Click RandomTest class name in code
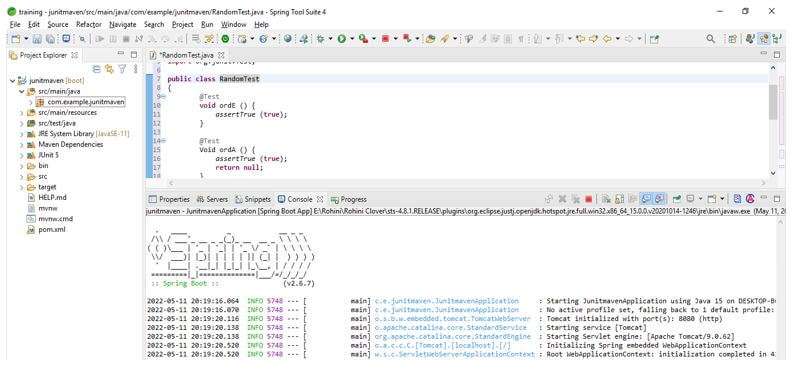Viewport: 799px width, 376px height. coord(239,79)
